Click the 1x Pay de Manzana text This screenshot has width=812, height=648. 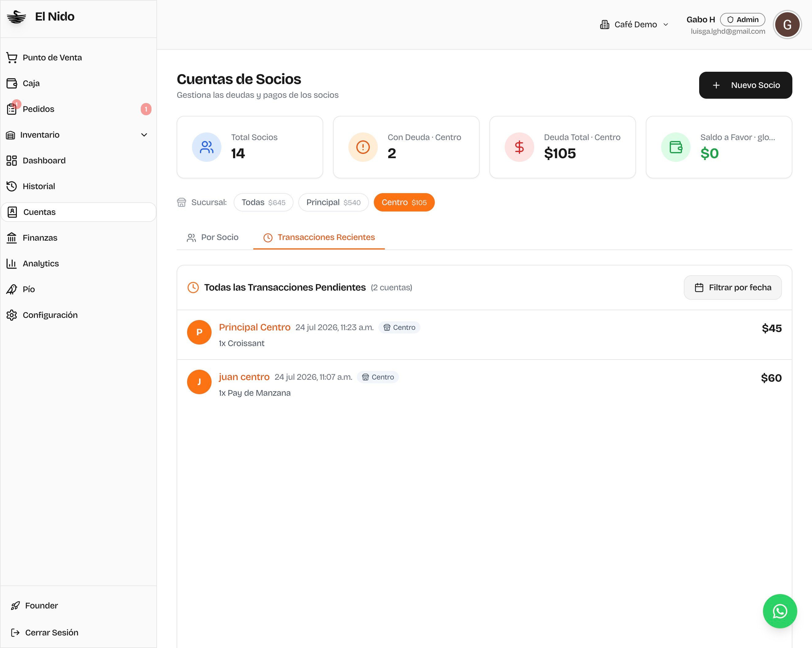[x=255, y=393]
